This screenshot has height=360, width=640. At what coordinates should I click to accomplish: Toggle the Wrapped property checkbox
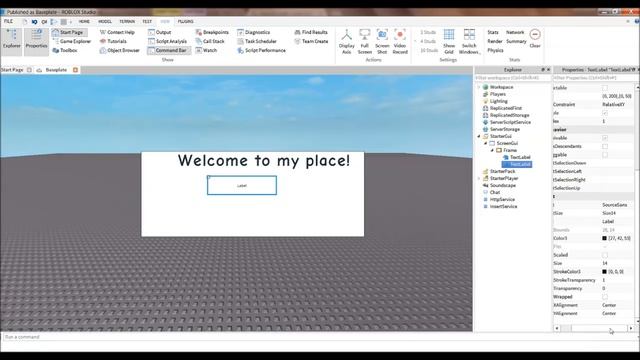605,297
